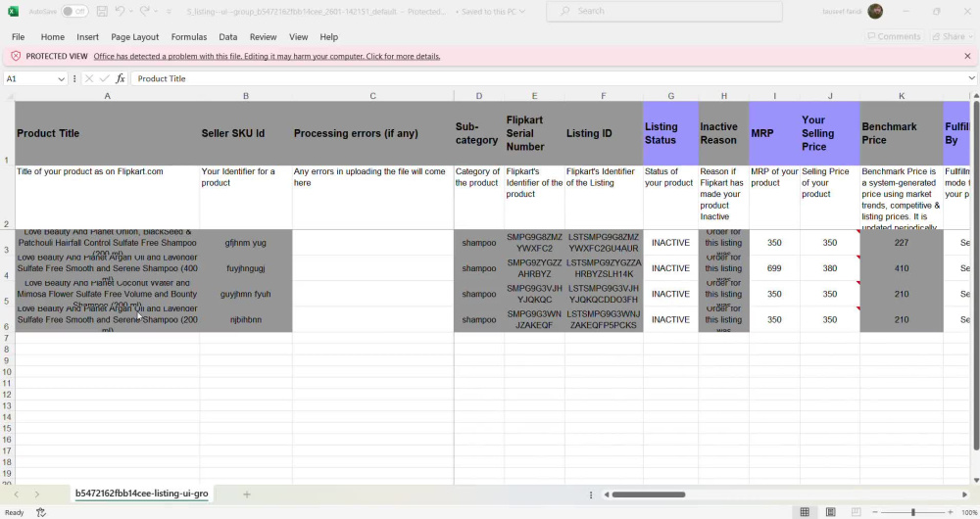Click the Save disk icon
This screenshot has height=519, width=980.
pyautogui.click(x=102, y=11)
